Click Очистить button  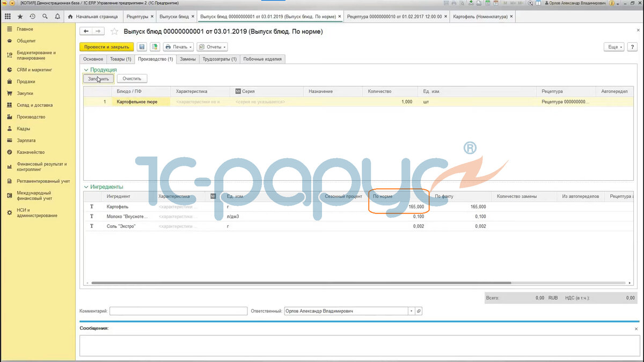(x=131, y=79)
